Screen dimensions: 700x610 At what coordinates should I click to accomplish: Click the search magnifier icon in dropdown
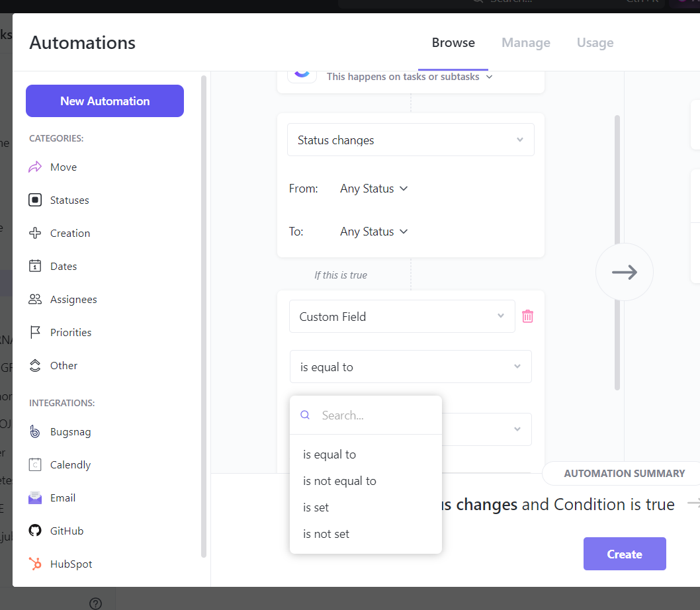click(x=305, y=415)
